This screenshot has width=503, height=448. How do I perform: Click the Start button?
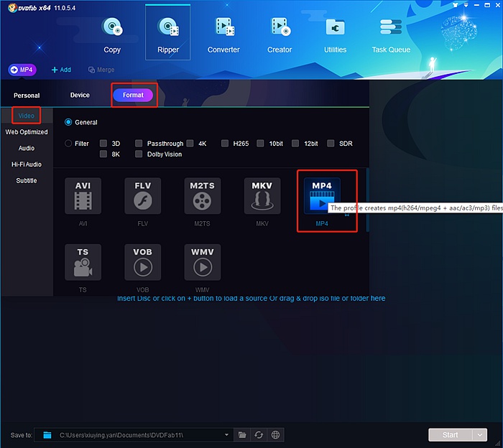click(451, 435)
